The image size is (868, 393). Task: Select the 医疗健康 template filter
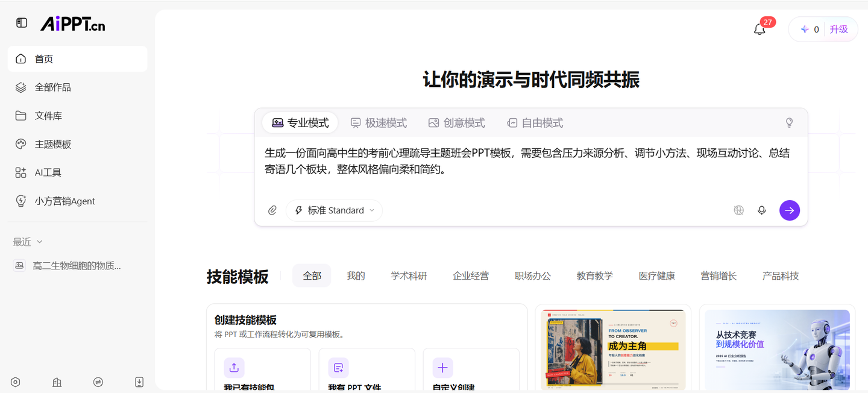(x=657, y=275)
